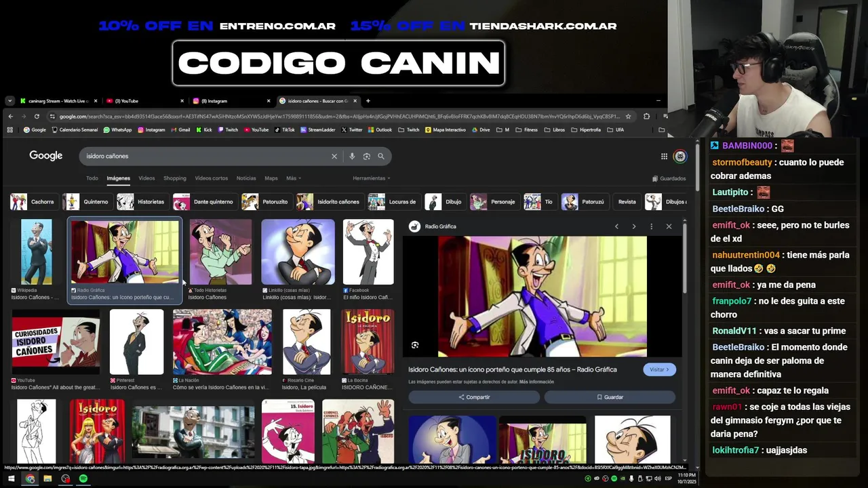Open the Outlook bookmark
The image size is (868, 488).
380,129
